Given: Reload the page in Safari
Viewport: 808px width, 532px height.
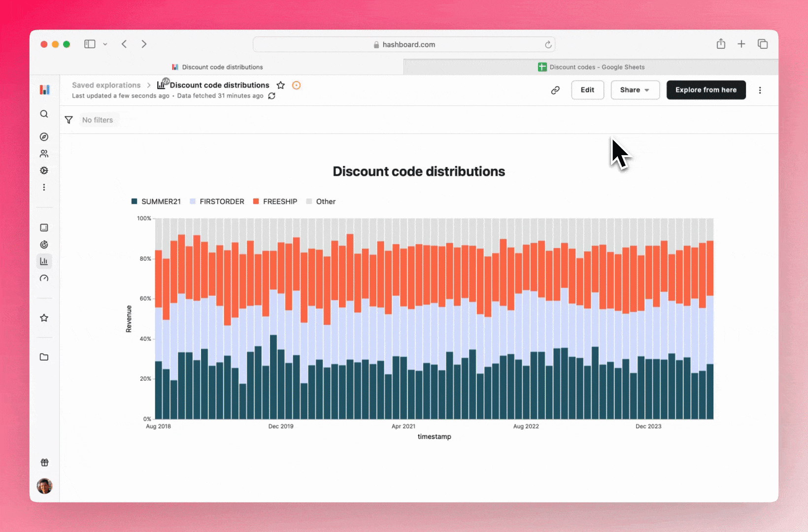Looking at the screenshot, I should click(548, 44).
